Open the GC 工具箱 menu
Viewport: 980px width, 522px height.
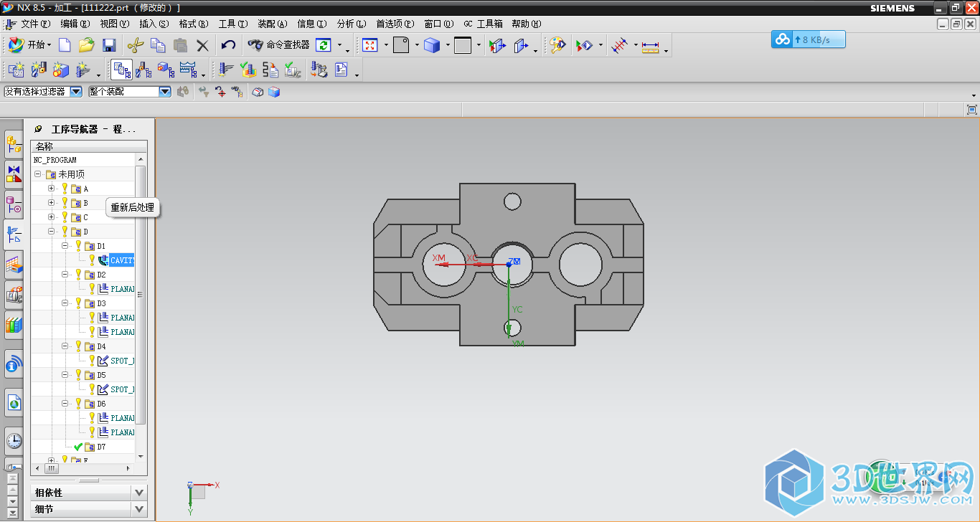(483, 24)
